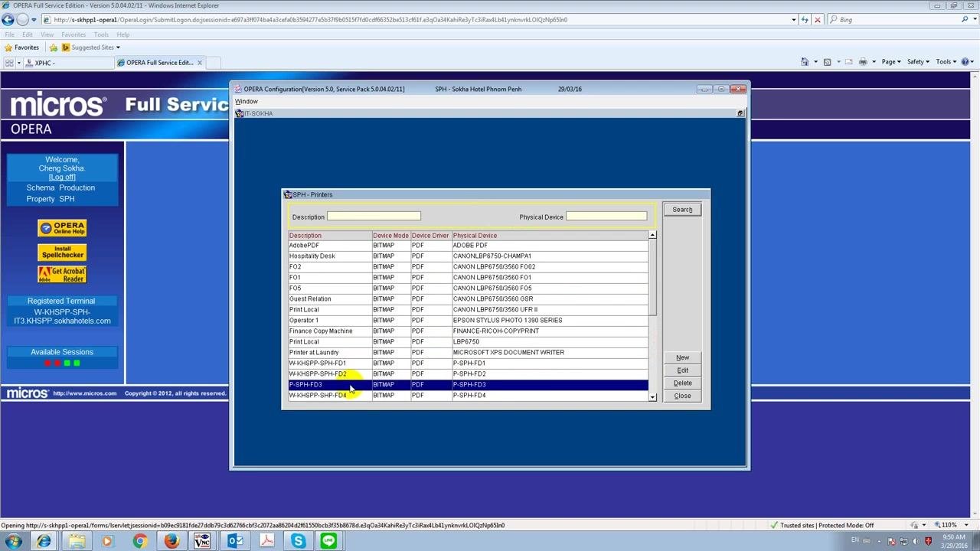
Task: Click the Search button in Printers dialog
Action: pos(682,210)
